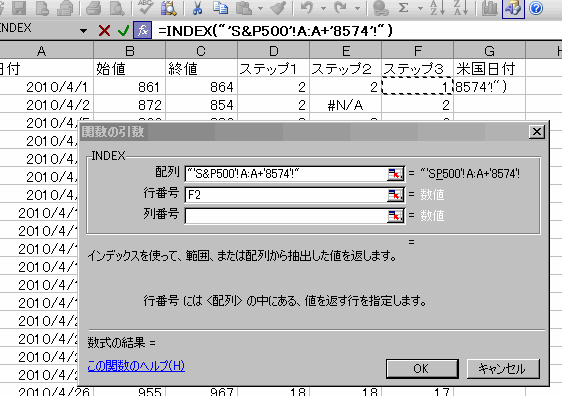This screenshot has height=396, width=562.
Task: Click the 米国日付 header cell
Action: (x=490, y=68)
